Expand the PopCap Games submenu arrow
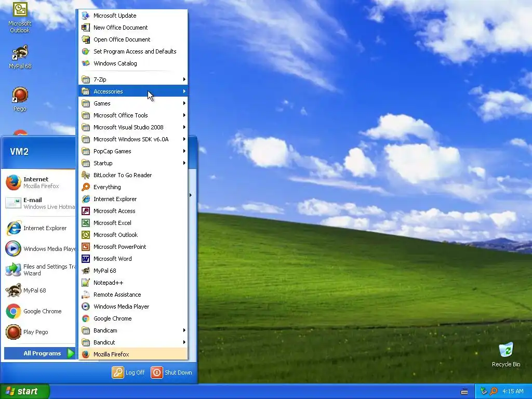This screenshot has width=532, height=399. [184, 151]
